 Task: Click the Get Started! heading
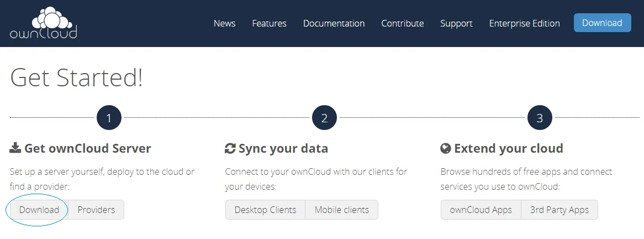(x=76, y=77)
